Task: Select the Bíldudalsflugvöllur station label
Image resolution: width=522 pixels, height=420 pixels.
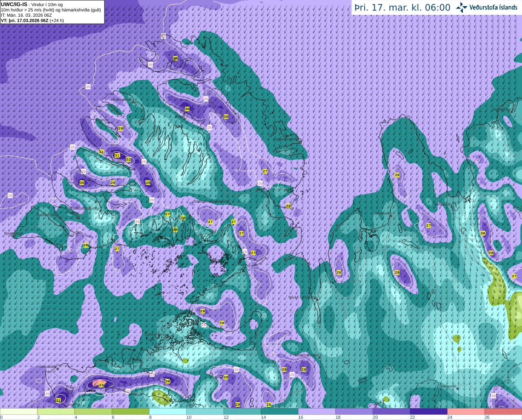Action: pyautogui.click(x=85, y=208)
